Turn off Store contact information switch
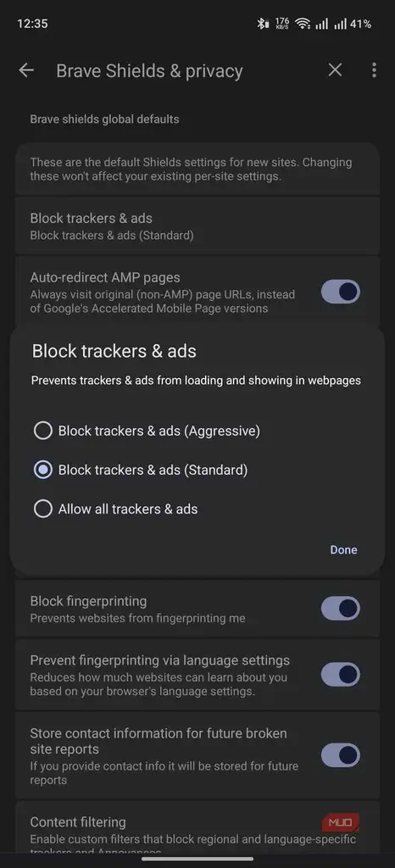The width and height of the screenshot is (395, 868). [341, 755]
